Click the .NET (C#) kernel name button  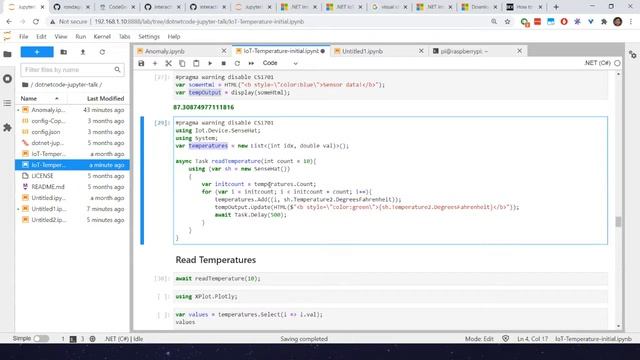click(597, 63)
